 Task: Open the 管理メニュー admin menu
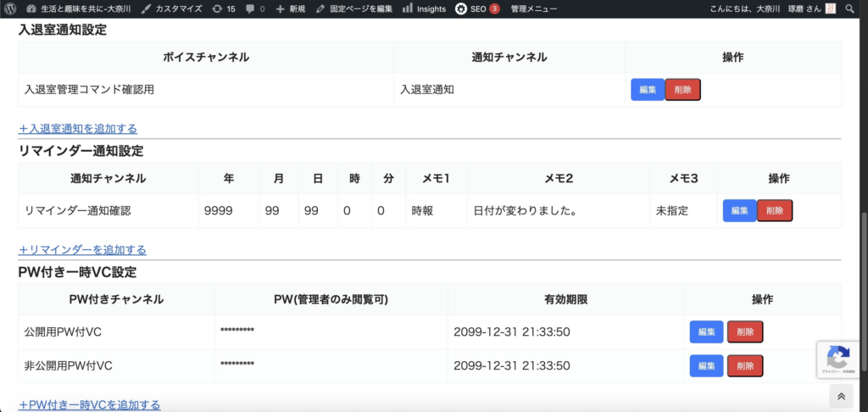(x=534, y=8)
